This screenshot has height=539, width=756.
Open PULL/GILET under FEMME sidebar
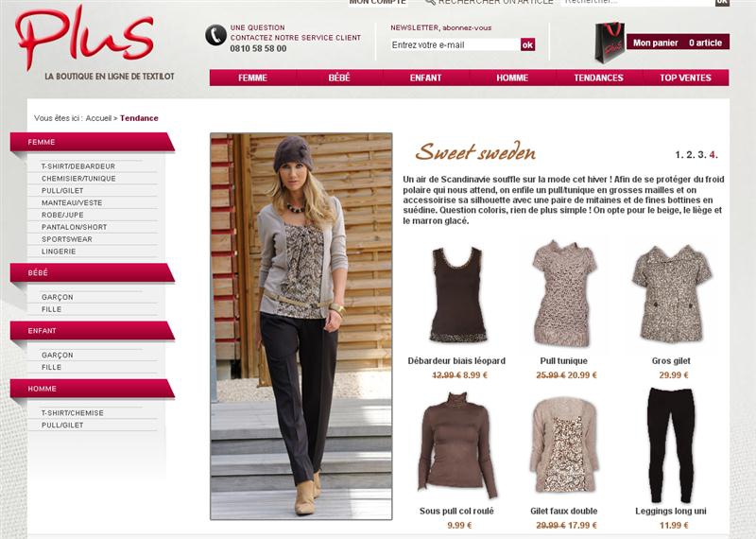click(62, 191)
